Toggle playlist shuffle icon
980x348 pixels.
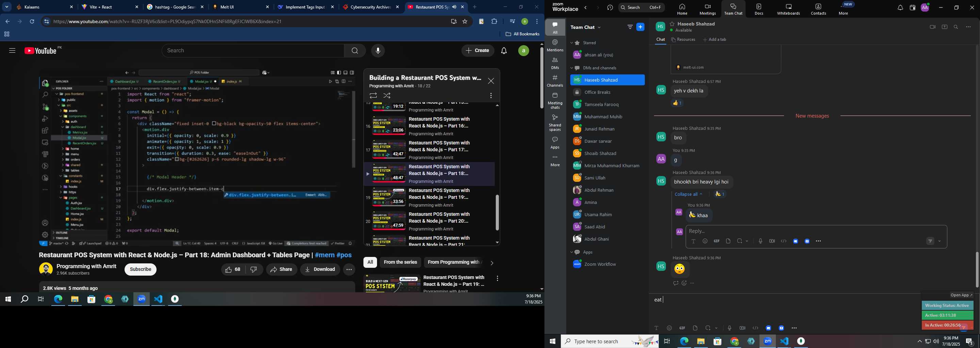(387, 96)
